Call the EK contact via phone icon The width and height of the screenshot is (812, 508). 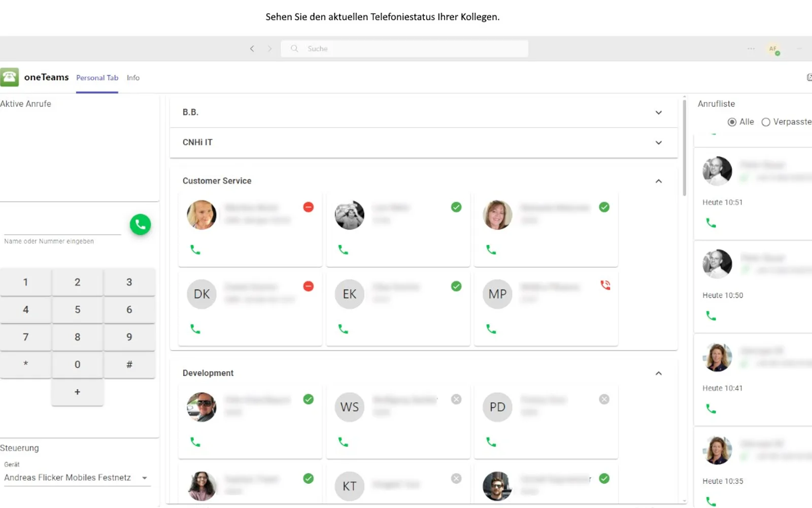point(344,329)
